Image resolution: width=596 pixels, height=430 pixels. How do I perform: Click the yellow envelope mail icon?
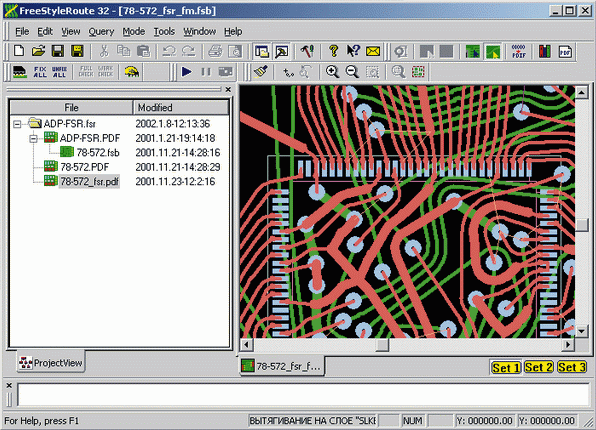[373, 51]
